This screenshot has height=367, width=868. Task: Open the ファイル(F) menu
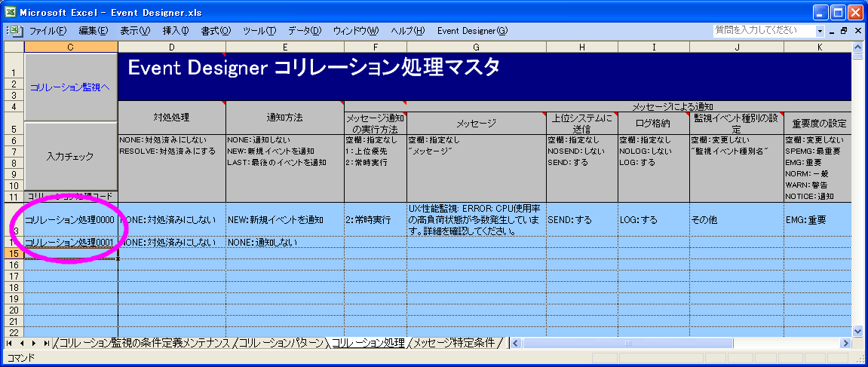(48, 31)
